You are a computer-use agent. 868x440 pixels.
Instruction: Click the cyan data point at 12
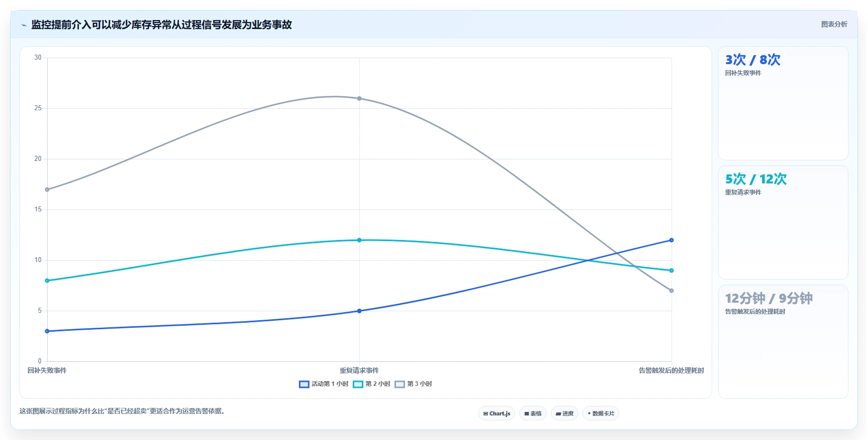pyautogui.click(x=359, y=240)
